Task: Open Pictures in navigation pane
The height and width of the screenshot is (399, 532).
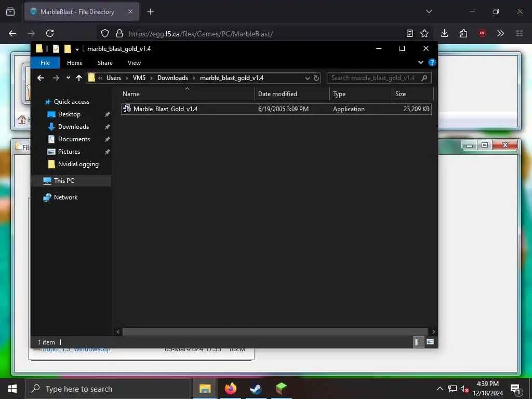Action: pyautogui.click(x=69, y=152)
